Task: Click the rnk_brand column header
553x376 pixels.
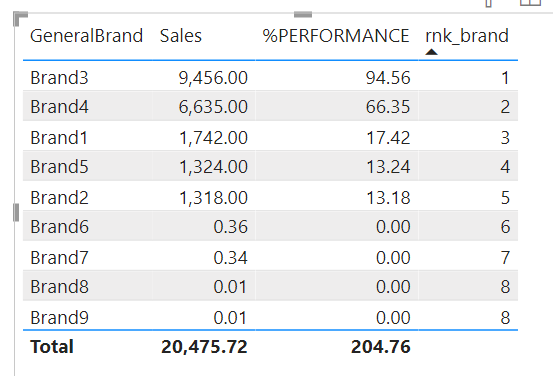Action: [467, 36]
